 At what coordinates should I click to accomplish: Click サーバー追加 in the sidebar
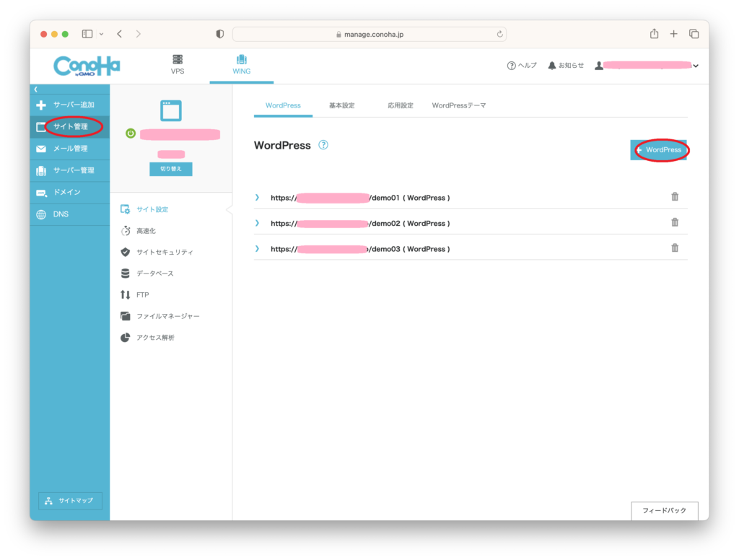(70, 105)
